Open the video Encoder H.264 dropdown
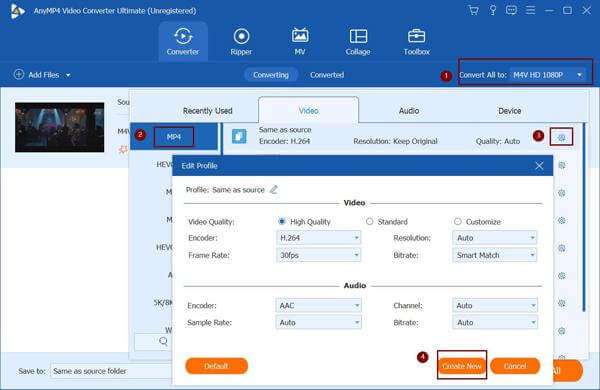600x390 pixels. point(318,238)
